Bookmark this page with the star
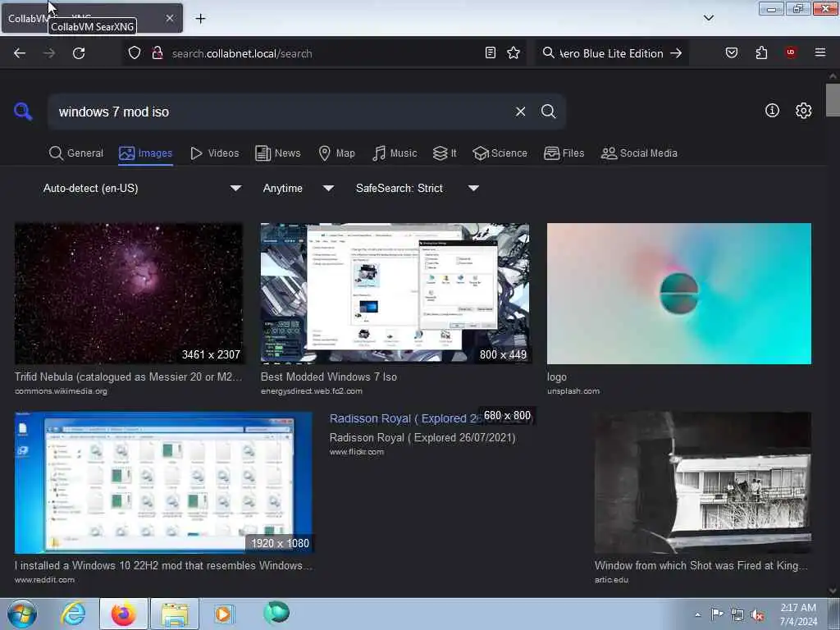 coord(514,52)
